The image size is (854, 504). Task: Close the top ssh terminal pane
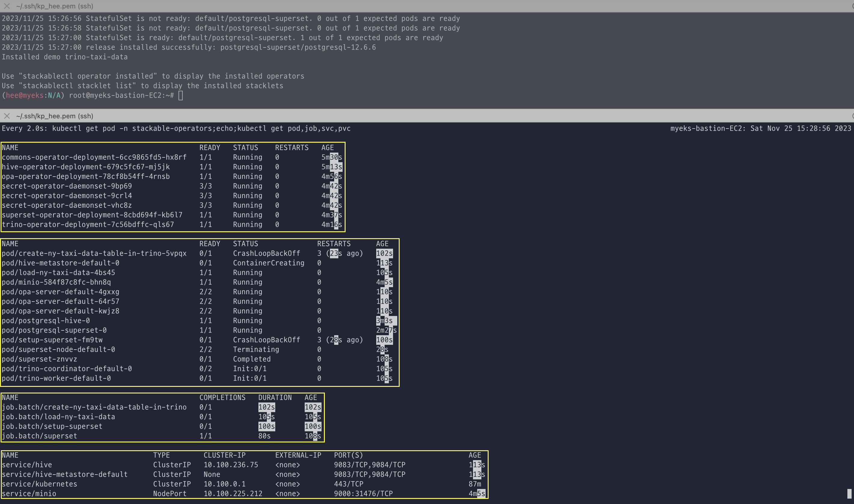[x=7, y=6]
